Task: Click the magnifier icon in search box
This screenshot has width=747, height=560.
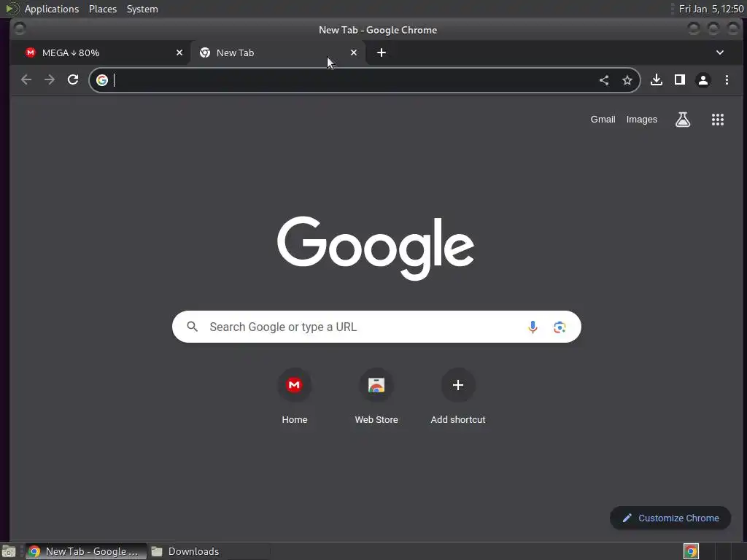Action: tap(193, 327)
